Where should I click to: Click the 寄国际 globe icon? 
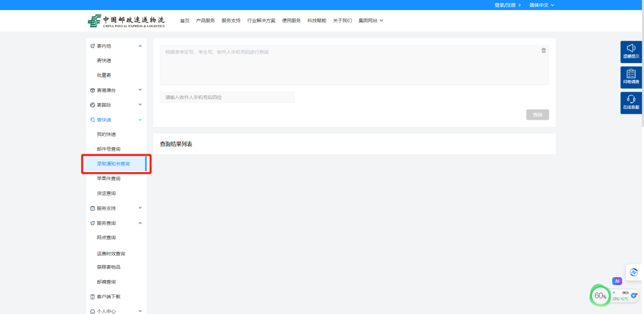click(92, 105)
